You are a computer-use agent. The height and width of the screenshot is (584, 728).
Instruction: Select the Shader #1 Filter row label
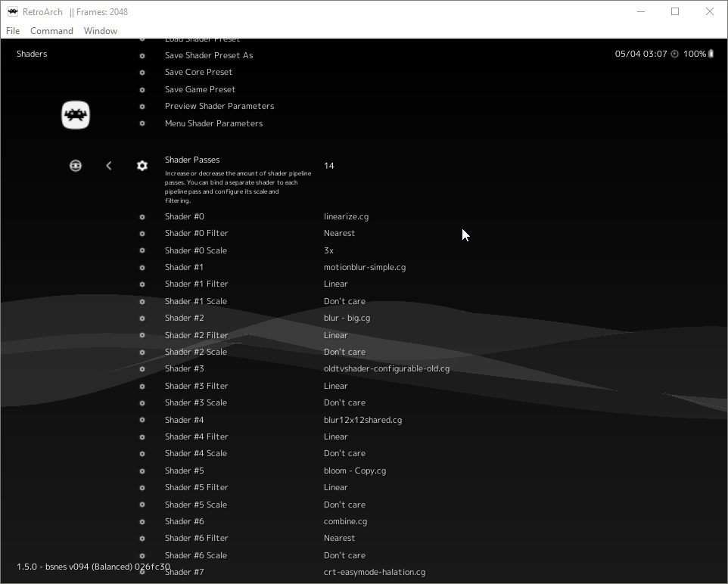click(x=197, y=284)
